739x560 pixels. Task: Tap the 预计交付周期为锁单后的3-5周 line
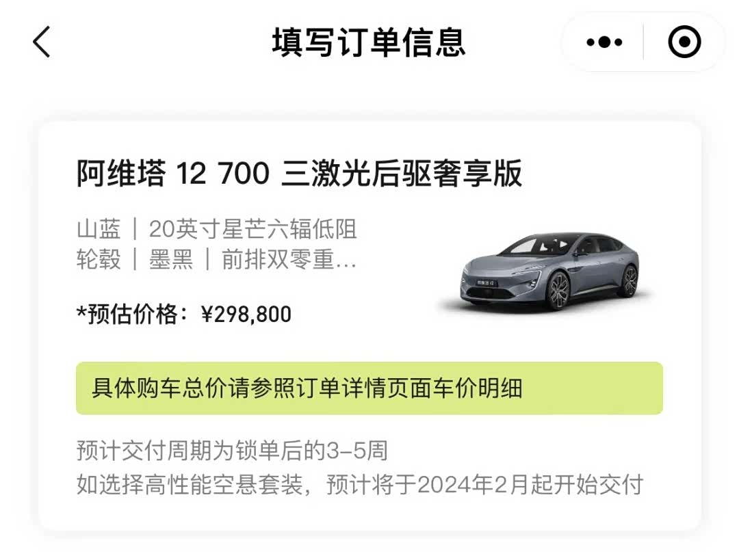232,451
